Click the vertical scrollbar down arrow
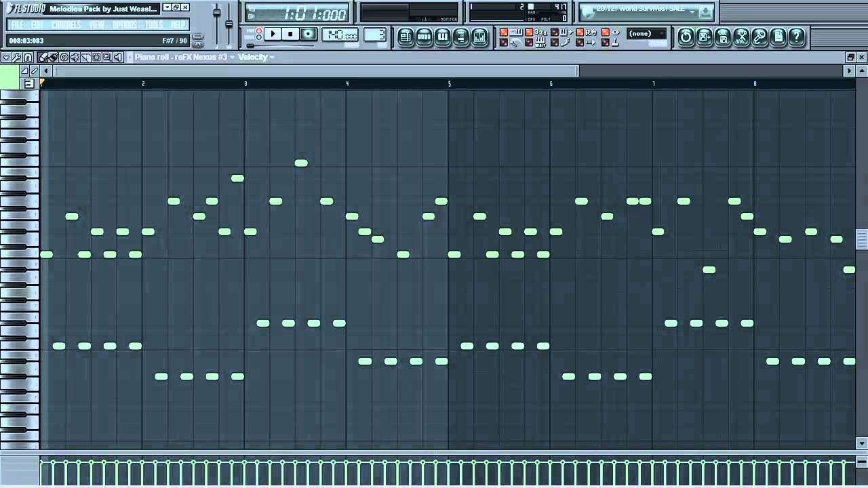Image resolution: width=868 pixels, height=488 pixels. tap(862, 443)
